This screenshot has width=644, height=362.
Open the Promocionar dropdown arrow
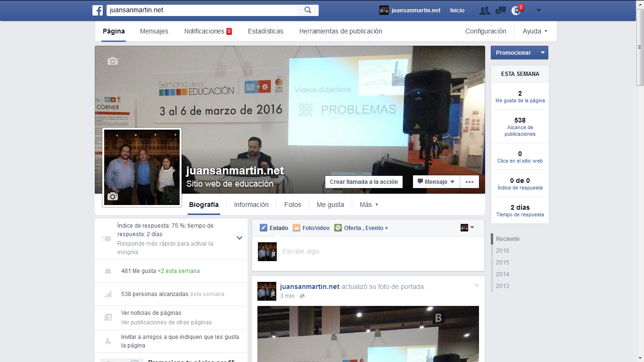[x=543, y=53]
